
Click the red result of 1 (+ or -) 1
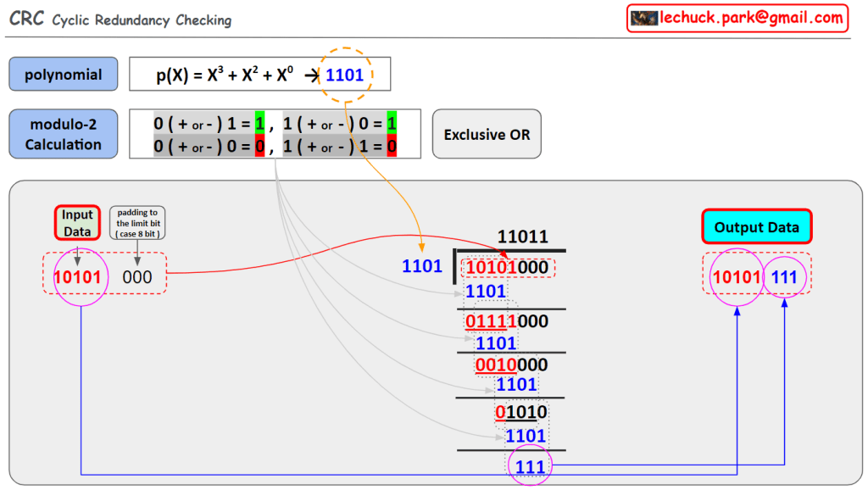pos(392,148)
